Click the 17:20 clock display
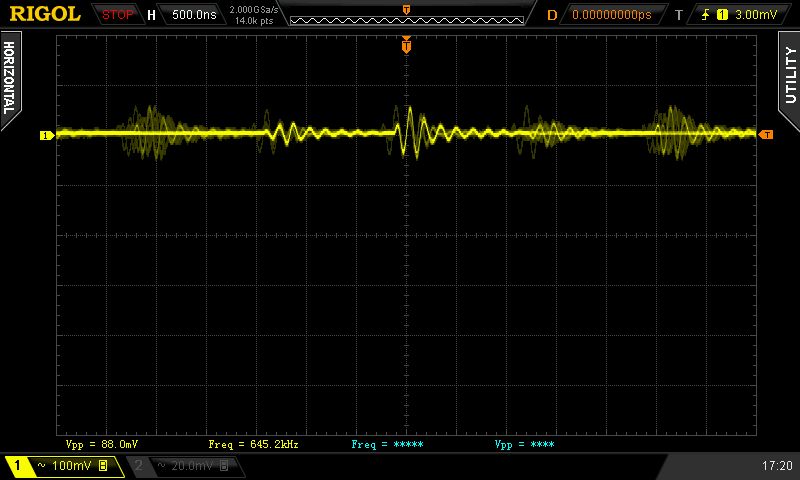The width and height of the screenshot is (800, 480). tap(777, 466)
